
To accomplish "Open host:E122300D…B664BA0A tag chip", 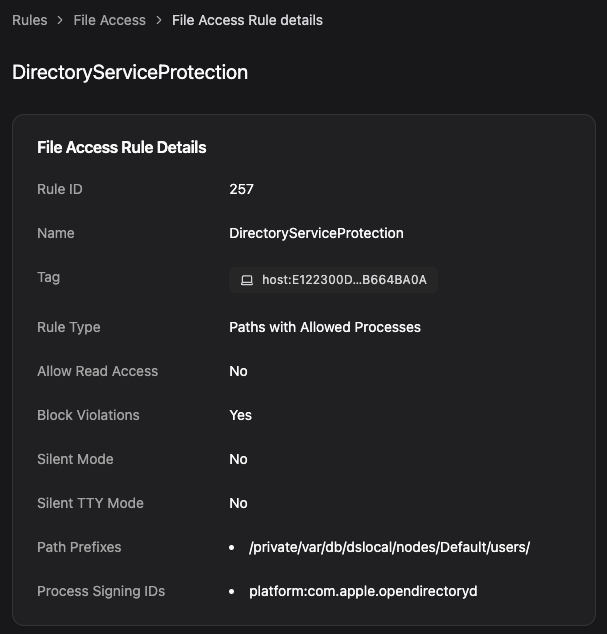I will tap(334, 280).
